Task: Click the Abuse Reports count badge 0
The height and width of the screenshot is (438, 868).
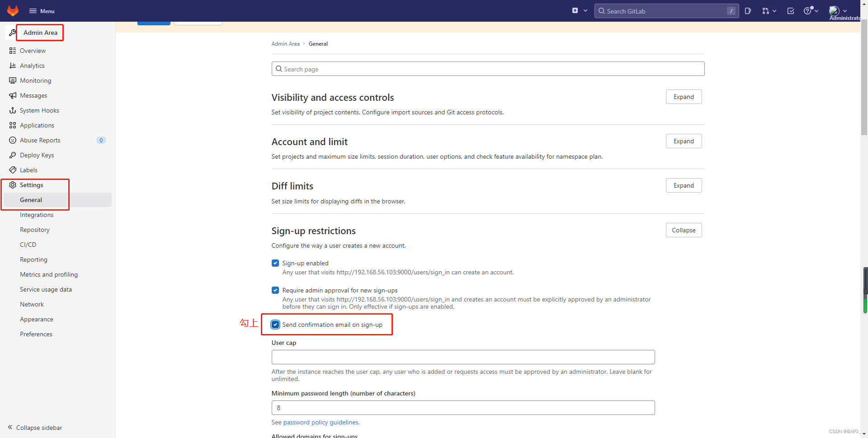Action: pyautogui.click(x=101, y=140)
